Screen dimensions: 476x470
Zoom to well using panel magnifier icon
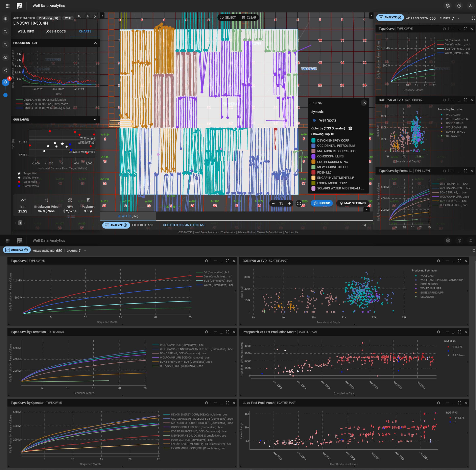point(80,16)
